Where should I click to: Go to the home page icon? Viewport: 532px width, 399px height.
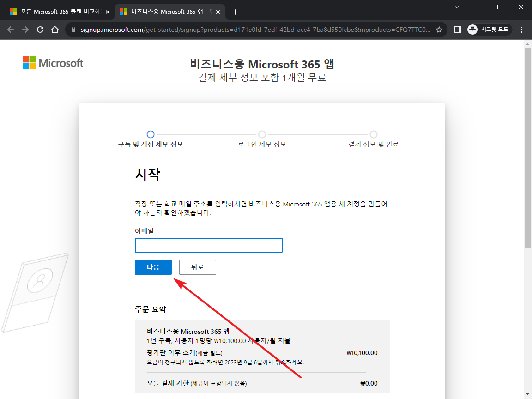point(55,30)
